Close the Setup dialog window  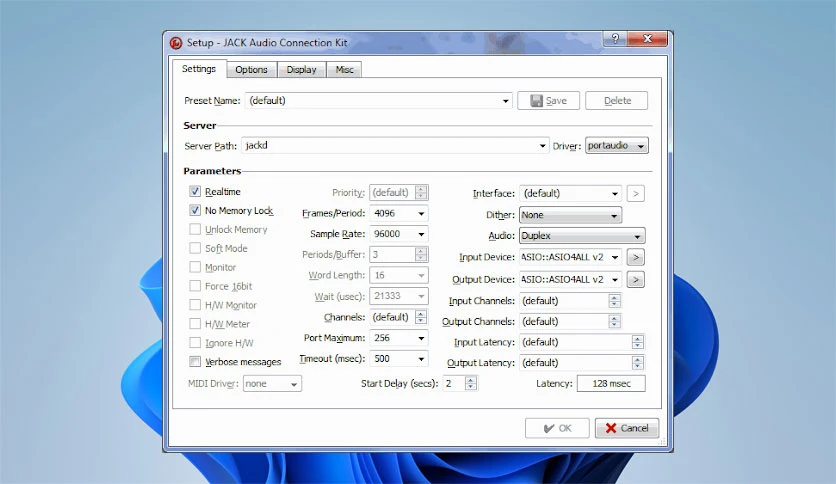coord(648,38)
